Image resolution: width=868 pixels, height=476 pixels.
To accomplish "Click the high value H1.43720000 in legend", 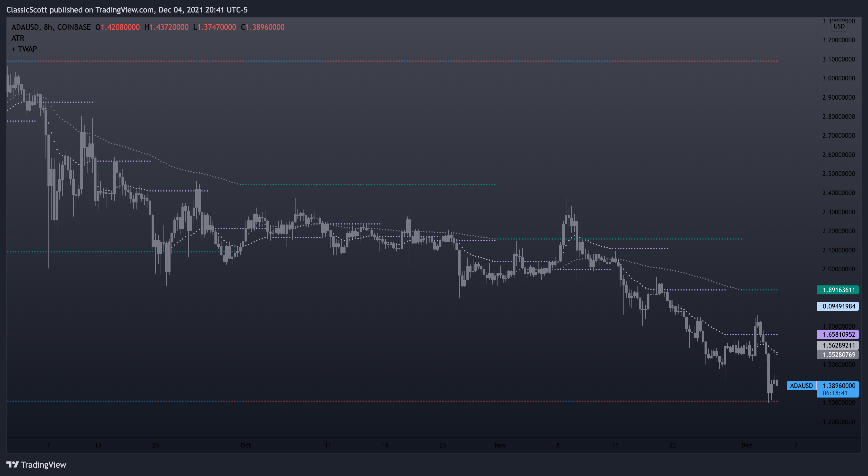I will pos(166,27).
